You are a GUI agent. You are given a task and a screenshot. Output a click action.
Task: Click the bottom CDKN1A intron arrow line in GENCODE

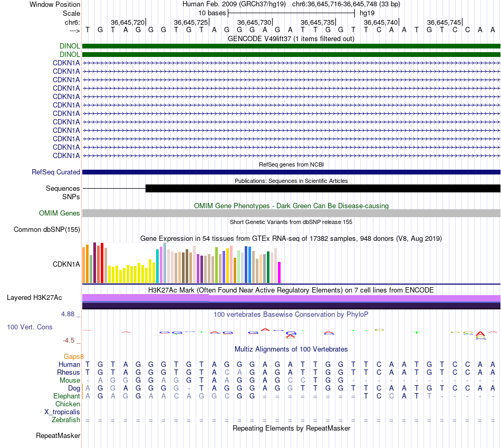(x=291, y=156)
